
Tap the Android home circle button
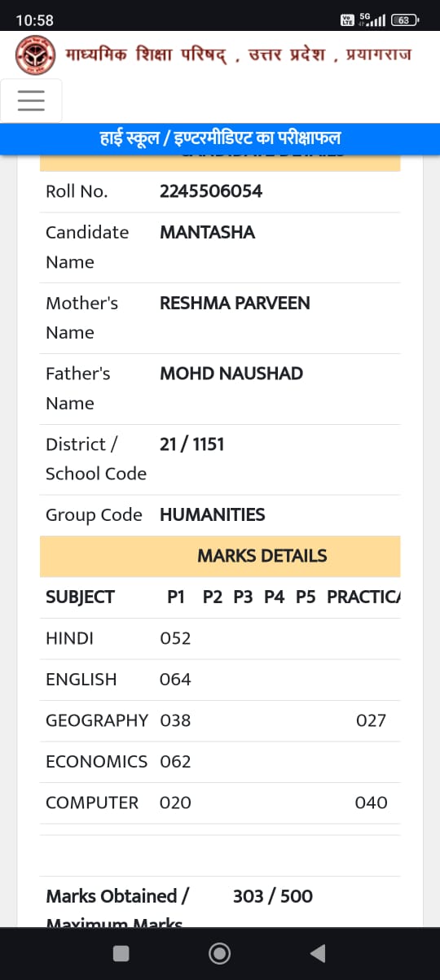(x=219, y=953)
